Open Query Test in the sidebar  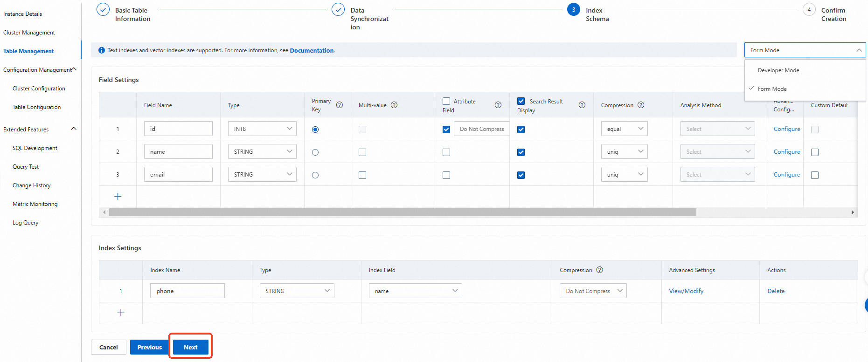point(26,167)
